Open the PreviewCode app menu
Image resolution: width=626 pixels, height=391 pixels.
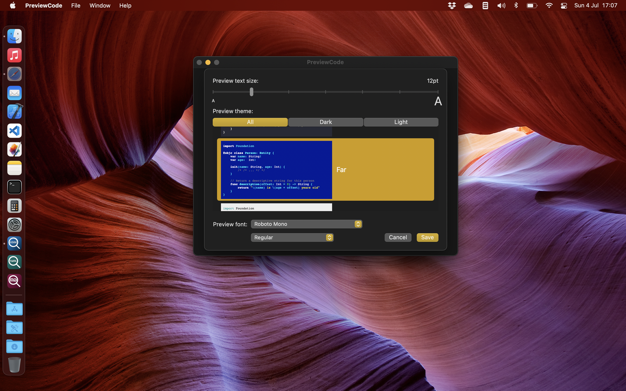[44, 6]
